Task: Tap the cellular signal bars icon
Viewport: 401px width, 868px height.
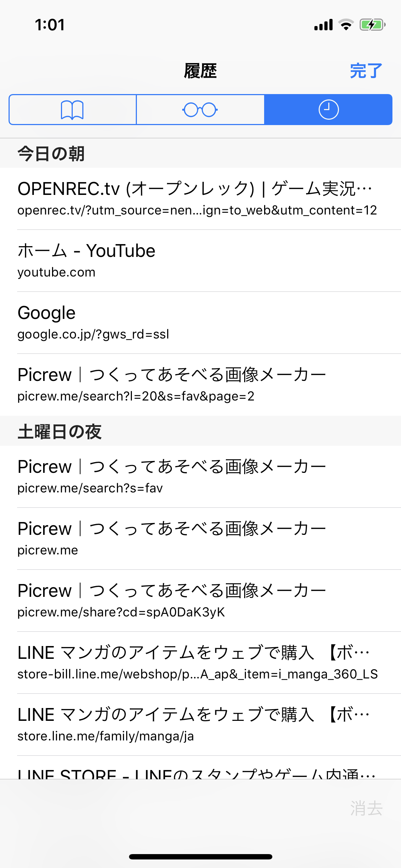Action: click(323, 25)
